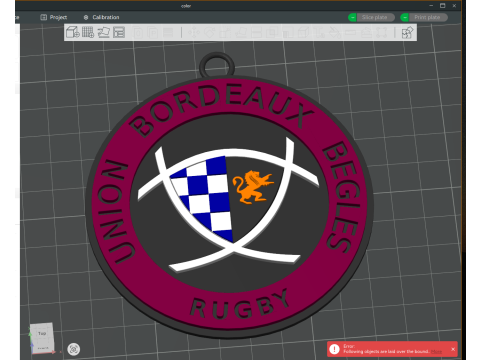Select the Lay on face tool
The image size is (480, 360).
[x=240, y=32]
